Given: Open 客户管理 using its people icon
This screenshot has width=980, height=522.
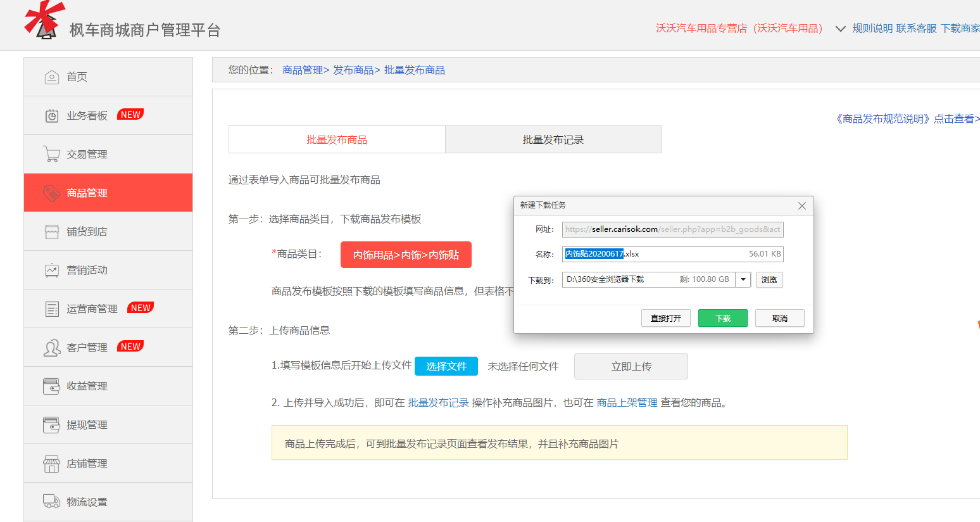Looking at the screenshot, I should 52,348.
